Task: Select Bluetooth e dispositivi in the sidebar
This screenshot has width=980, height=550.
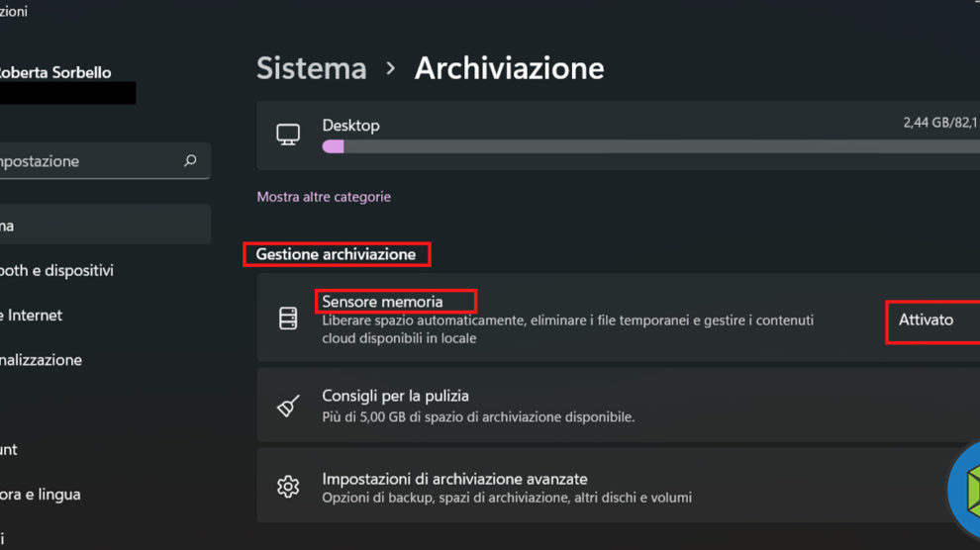Action: tap(57, 270)
